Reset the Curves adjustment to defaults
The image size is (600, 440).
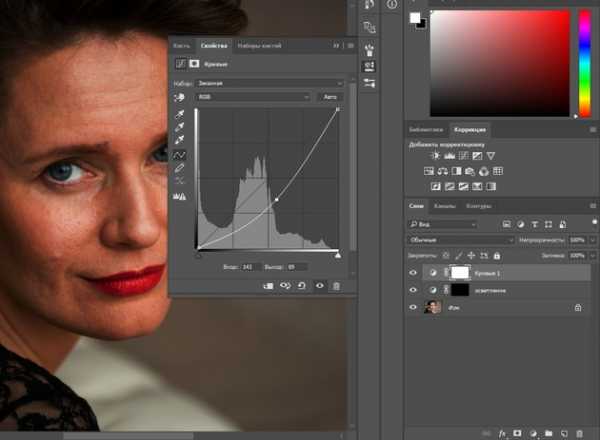(302, 286)
